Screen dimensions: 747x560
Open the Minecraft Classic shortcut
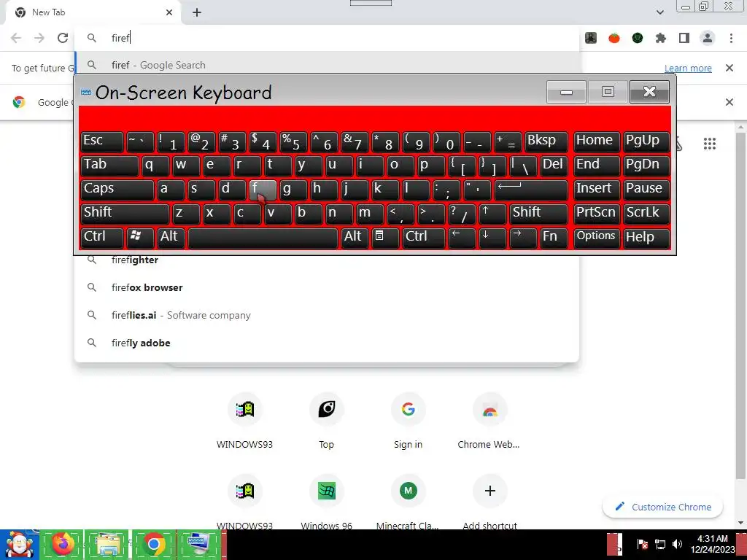(x=409, y=502)
